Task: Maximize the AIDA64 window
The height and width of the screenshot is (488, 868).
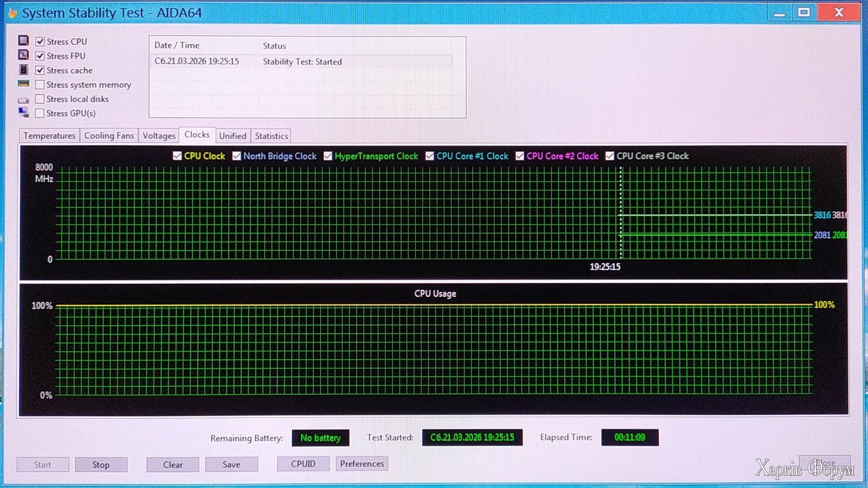Action: point(804,13)
